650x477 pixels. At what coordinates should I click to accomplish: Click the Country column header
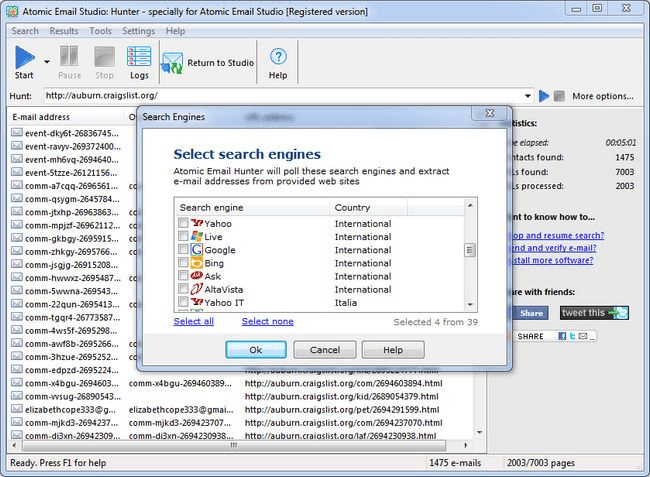(x=369, y=207)
